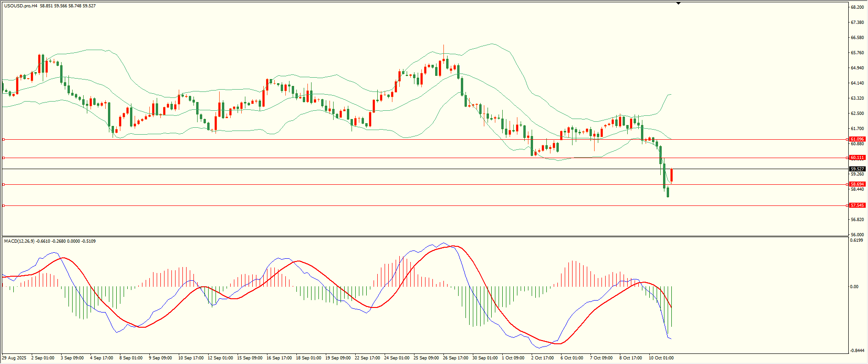
Task: Click the USOUSD.pro,H4 chart title
Action: (x=21, y=6)
